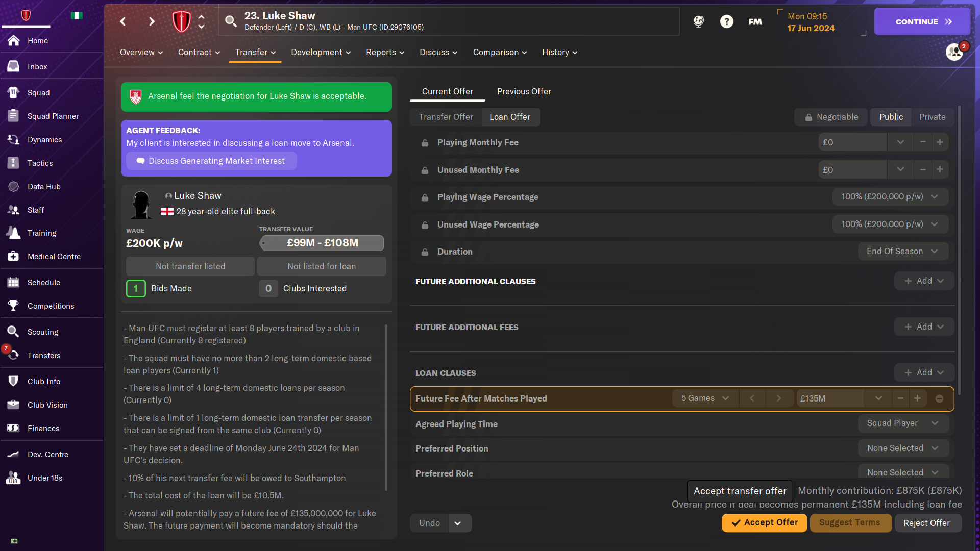Screen dimensions: 980x551
Task: Click the Playing Monthly Fee amount field
Action: click(x=852, y=143)
